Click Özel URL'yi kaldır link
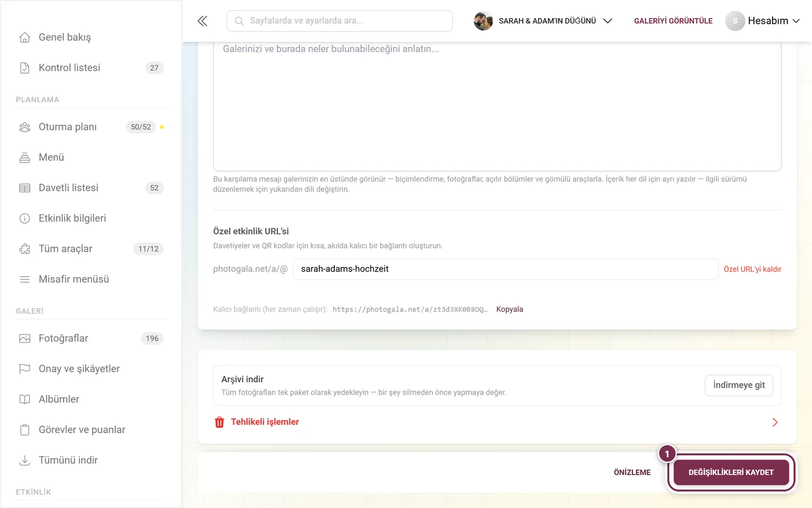This screenshot has width=812, height=508. 752,269
